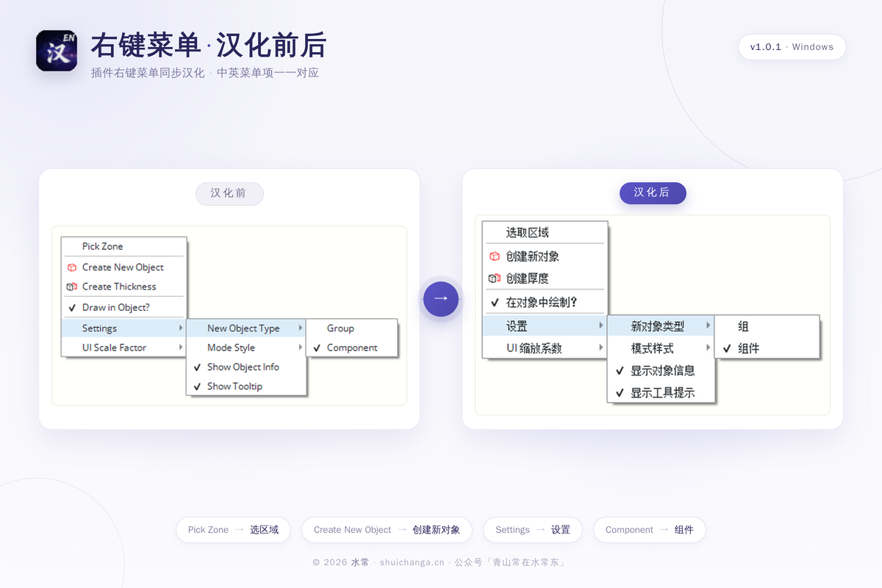Screen dimensions: 882x588
Task: Expand the Mode Style submenu arrow
Action: pyautogui.click(x=300, y=347)
